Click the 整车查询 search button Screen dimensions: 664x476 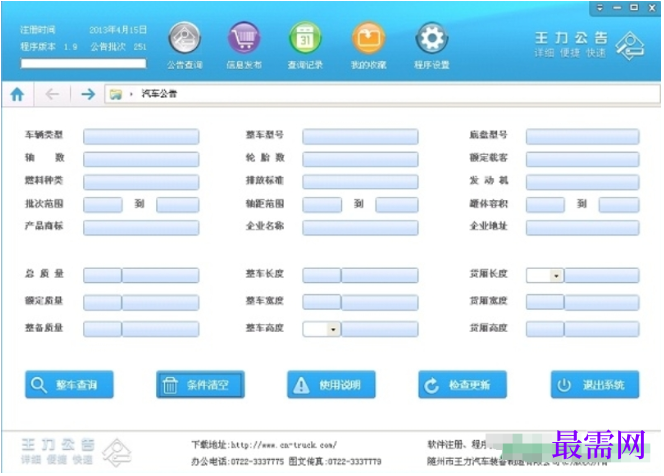click(x=69, y=385)
